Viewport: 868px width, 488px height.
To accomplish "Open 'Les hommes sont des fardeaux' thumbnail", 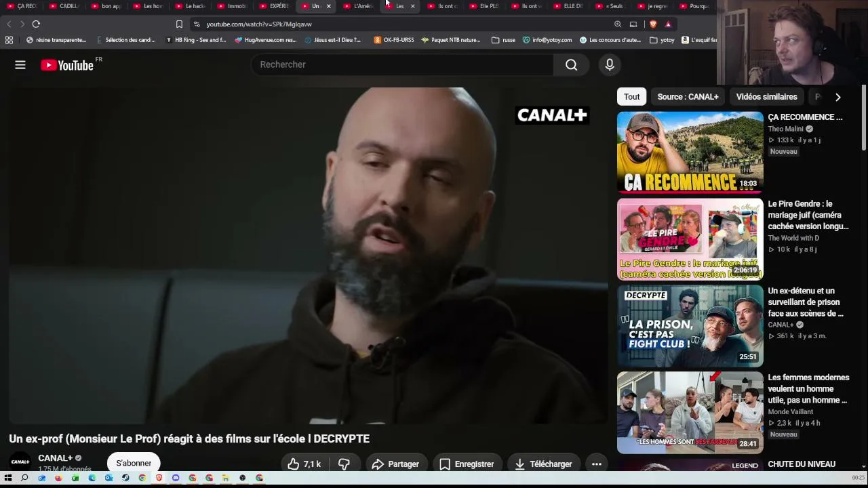I will pos(690,413).
